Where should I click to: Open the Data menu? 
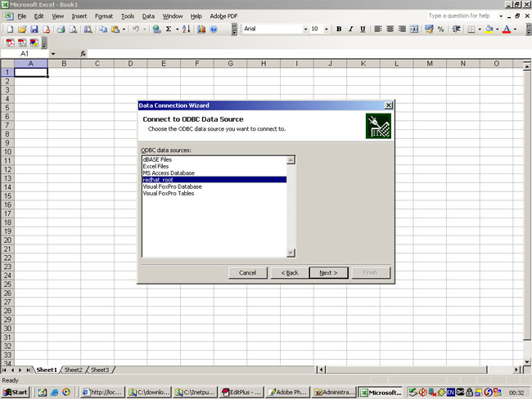(x=148, y=16)
